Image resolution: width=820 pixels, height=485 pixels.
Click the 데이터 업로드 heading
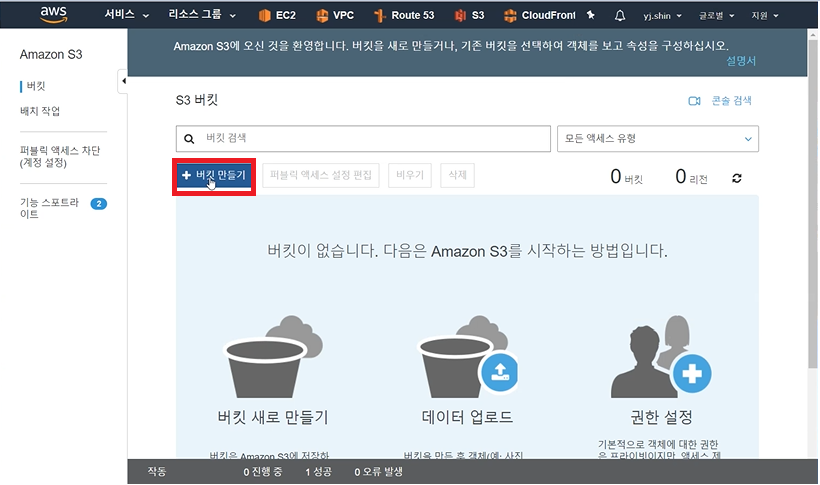click(467, 417)
